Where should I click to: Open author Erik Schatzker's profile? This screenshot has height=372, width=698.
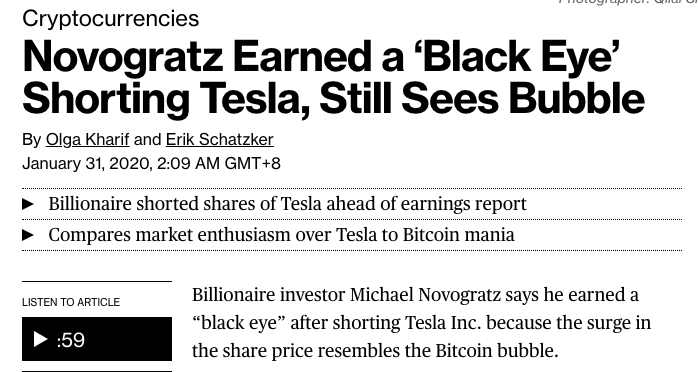(x=219, y=140)
